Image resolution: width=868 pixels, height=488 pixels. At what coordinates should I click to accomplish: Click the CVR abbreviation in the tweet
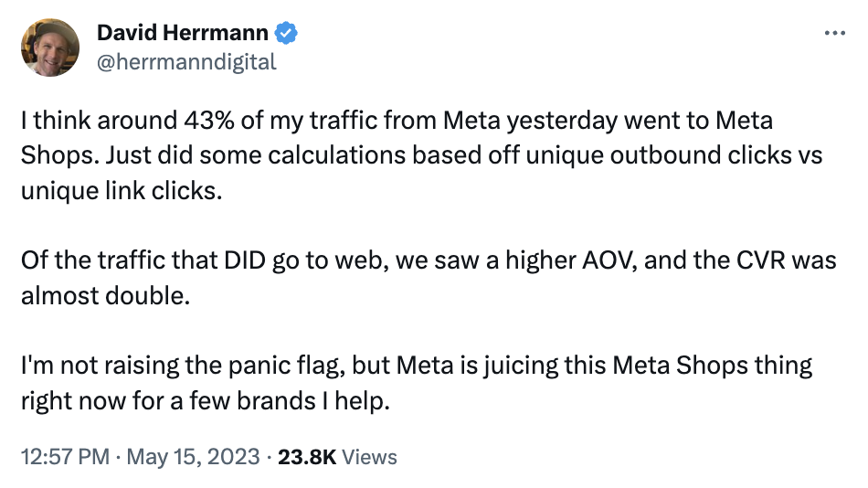(760, 260)
